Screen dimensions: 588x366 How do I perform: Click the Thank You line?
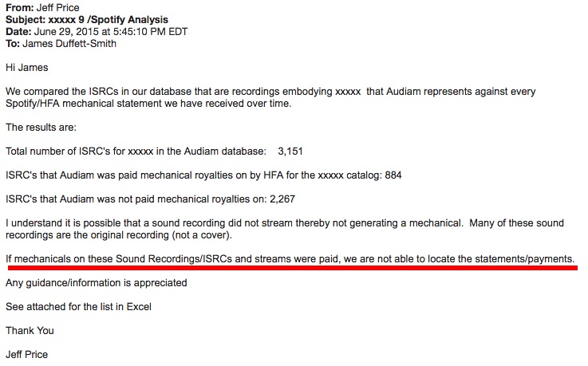[30, 331]
